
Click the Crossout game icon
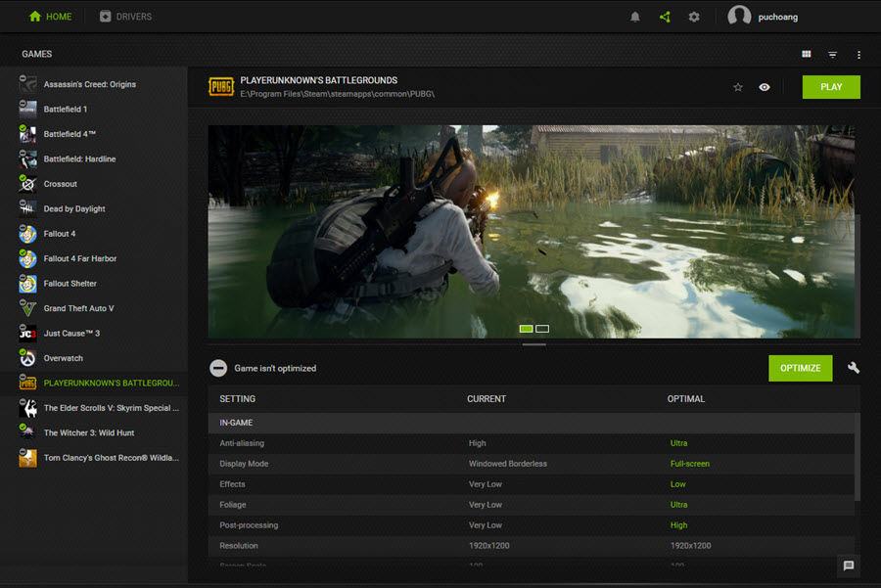(x=27, y=184)
